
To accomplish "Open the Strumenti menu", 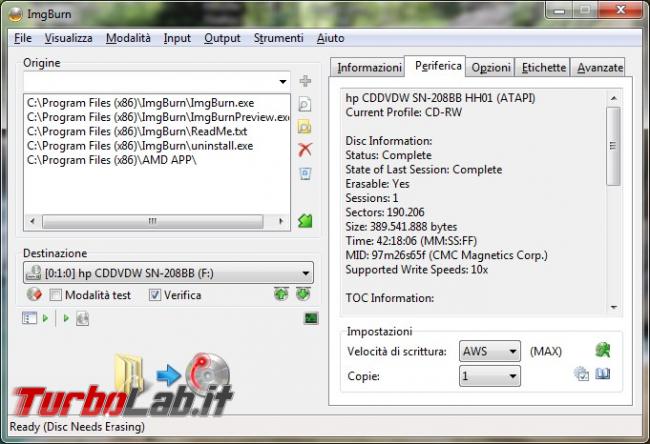I will coord(279,38).
